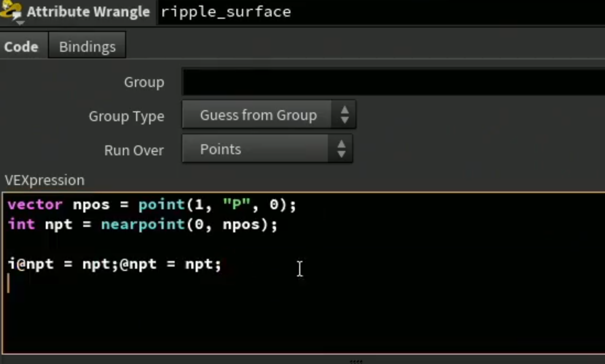Click the Attribute Wrangle title text
This screenshot has width=605, height=364.
88,12
